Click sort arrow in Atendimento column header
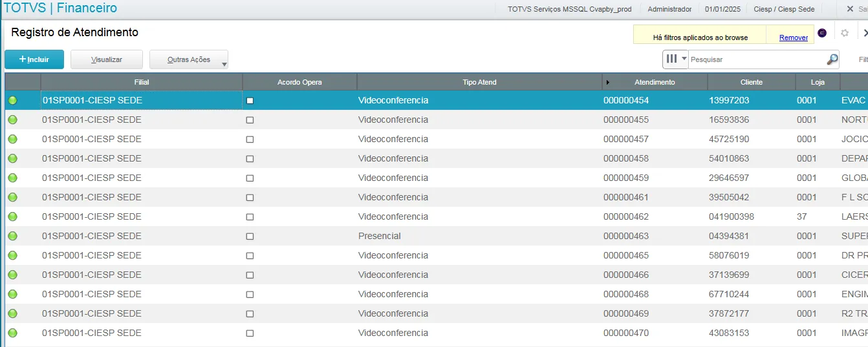868x347 pixels. (607, 82)
